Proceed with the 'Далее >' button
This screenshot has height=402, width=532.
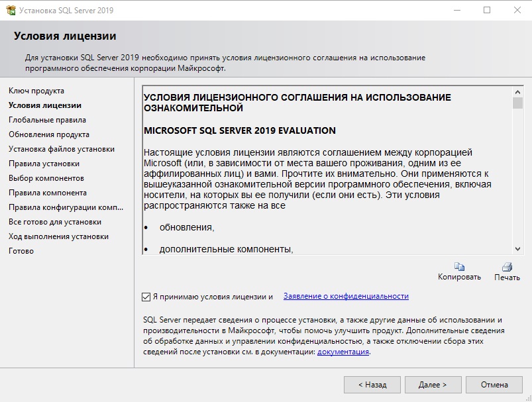(433, 385)
